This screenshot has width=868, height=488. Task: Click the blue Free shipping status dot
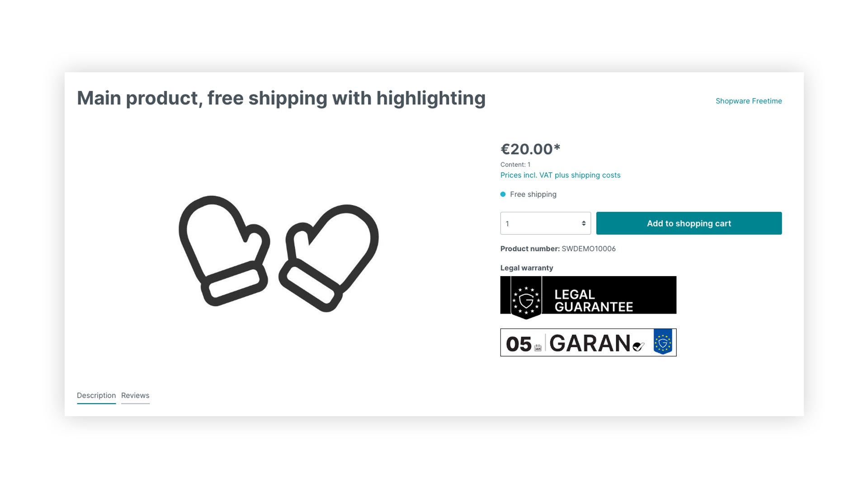[503, 194]
